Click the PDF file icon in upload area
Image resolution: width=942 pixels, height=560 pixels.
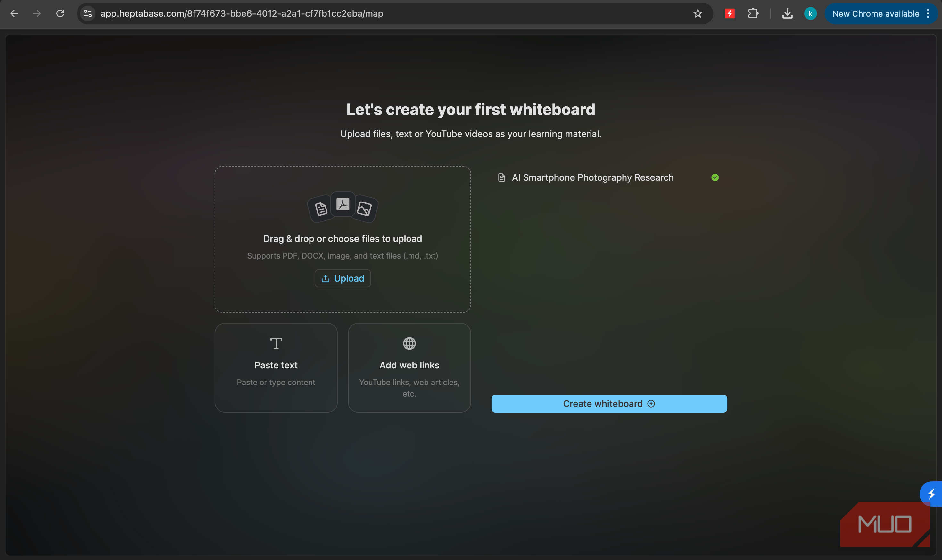pyautogui.click(x=343, y=204)
